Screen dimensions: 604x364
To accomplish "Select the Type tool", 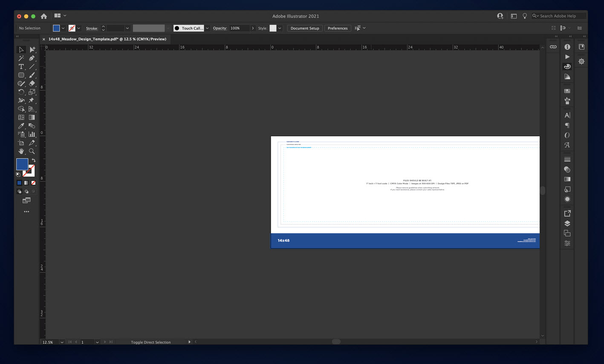I will (21, 67).
